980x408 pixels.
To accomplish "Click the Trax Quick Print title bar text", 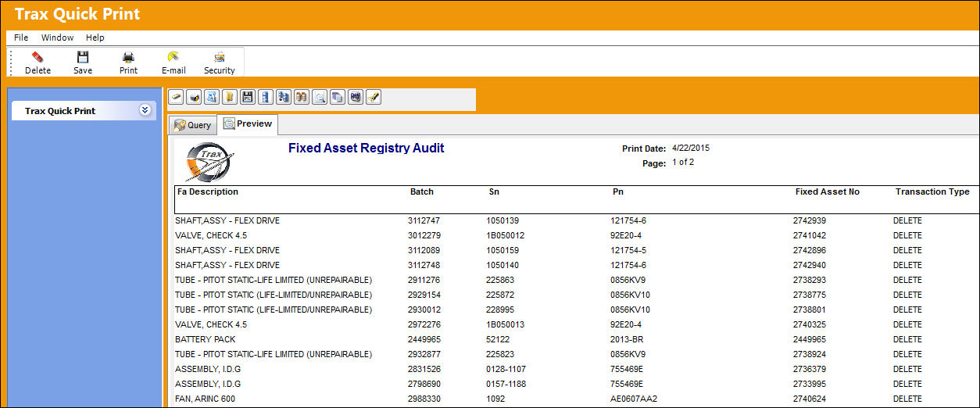I will tap(77, 13).
